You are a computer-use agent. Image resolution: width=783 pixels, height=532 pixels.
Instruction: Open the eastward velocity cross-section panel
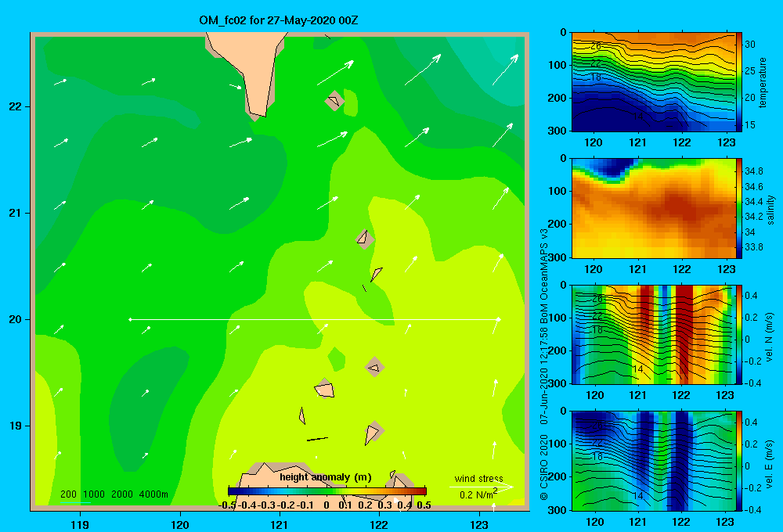click(654, 461)
